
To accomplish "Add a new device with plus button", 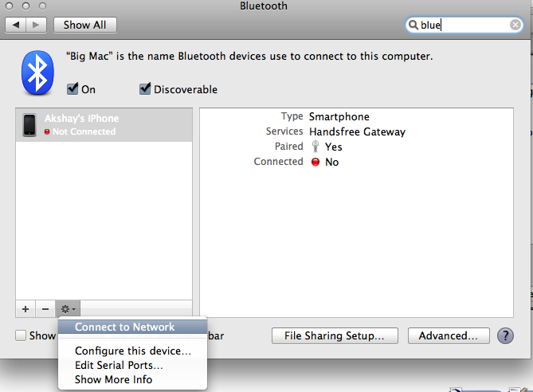I will point(25,309).
